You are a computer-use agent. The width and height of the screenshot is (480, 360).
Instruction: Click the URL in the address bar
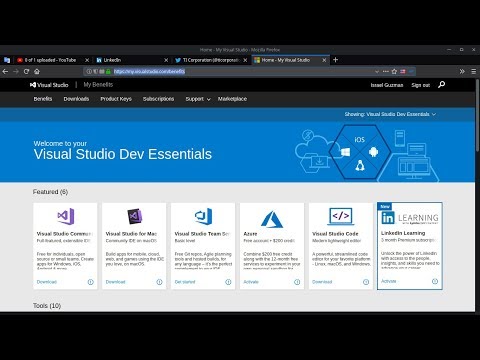pyautogui.click(x=149, y=71)
